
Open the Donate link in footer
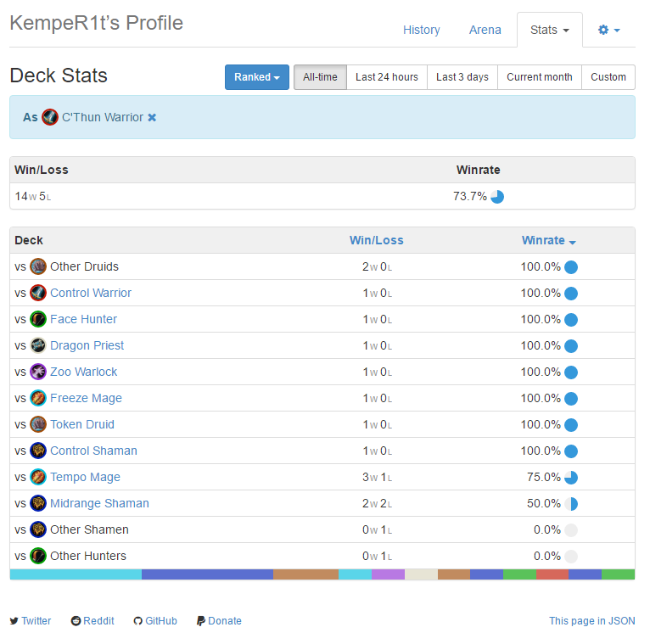(219, 621)
